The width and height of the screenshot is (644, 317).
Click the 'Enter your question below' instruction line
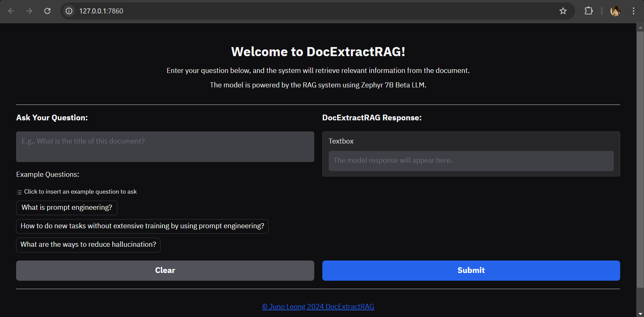pos(318,71)
